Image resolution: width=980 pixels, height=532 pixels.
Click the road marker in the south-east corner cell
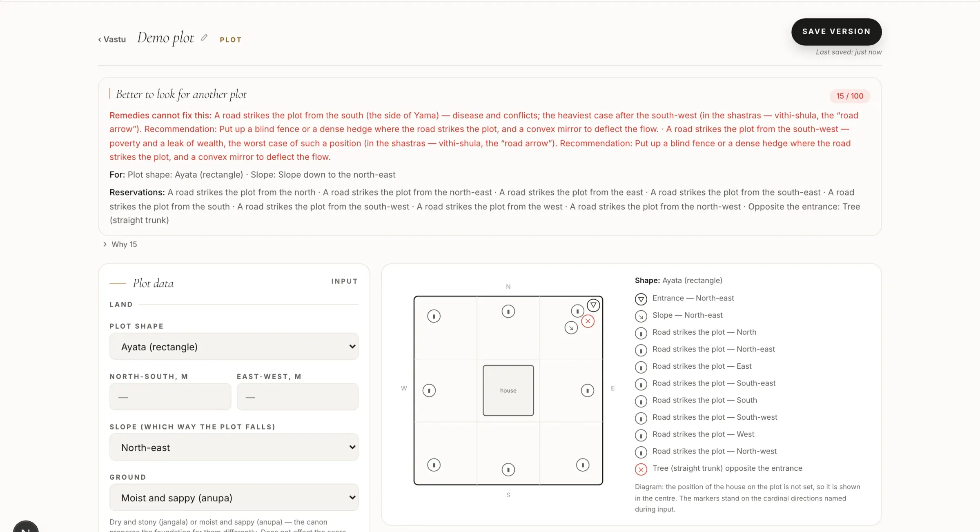point(582,465)
